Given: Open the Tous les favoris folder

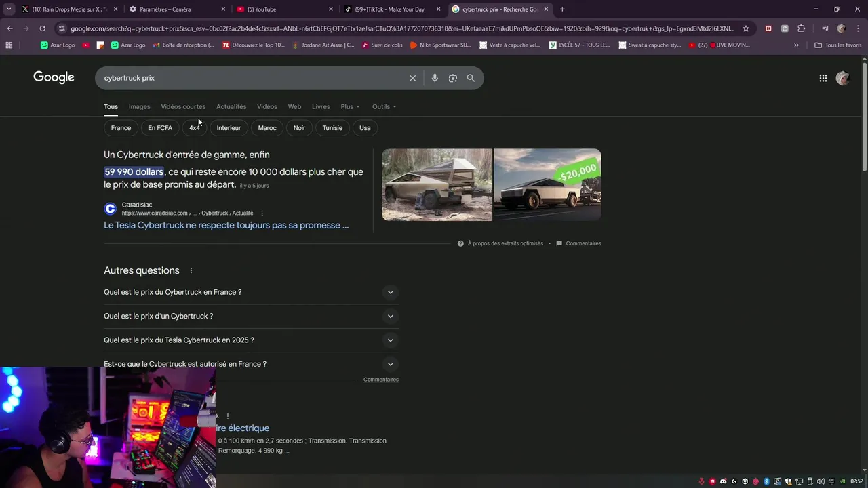Looking at the screenshot, I should (x=838, y=45).
